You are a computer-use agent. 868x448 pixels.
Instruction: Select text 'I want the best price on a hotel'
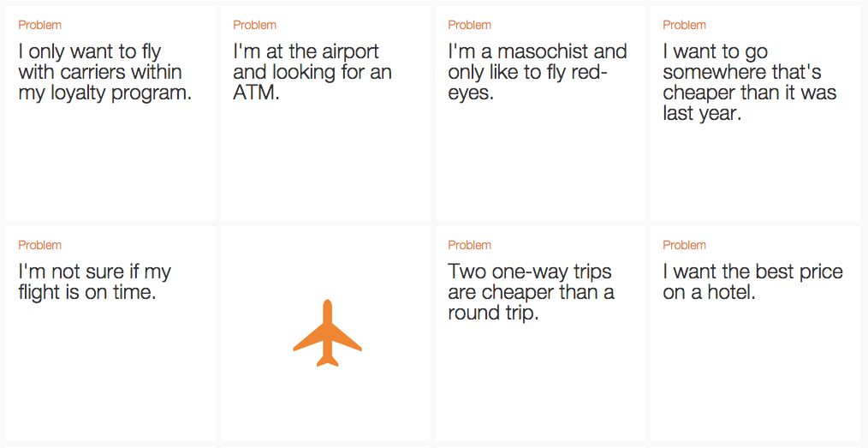pos(752,282)
